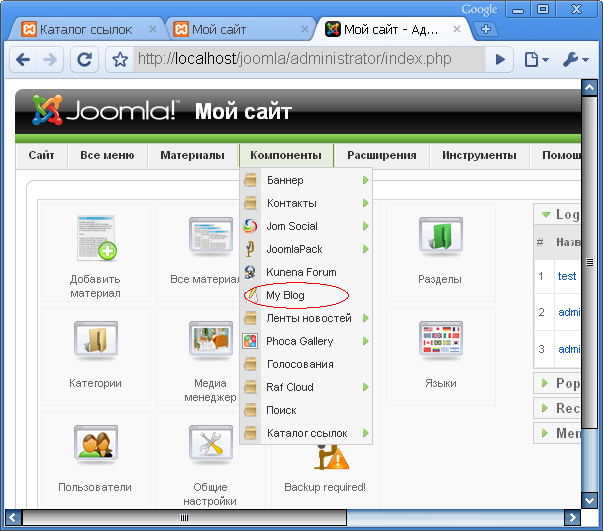Click the My Blog pencil icon
Image resolution: width=603 pixels, height=531 pixels.
click(x=252, y=295)
